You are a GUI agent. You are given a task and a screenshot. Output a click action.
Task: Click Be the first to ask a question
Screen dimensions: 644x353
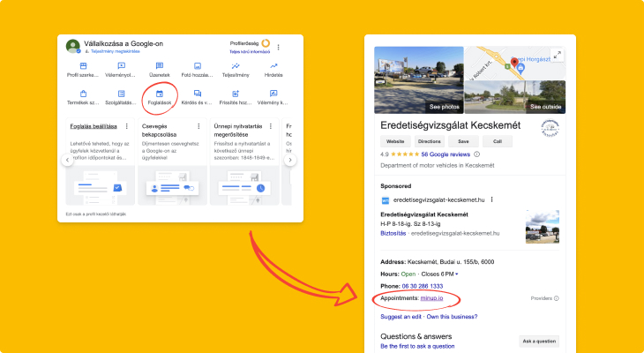417,347
